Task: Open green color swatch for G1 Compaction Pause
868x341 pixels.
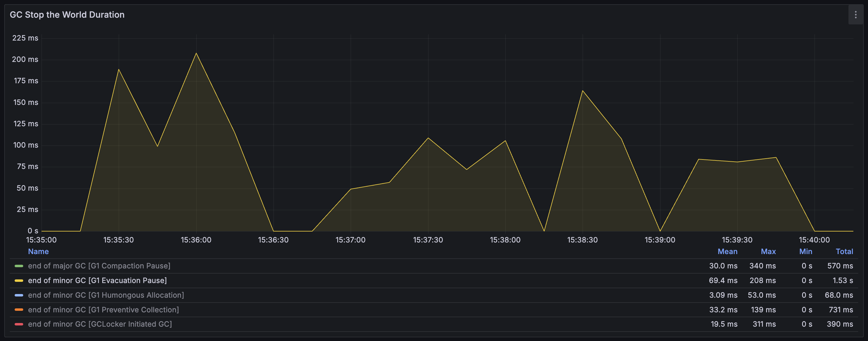Action: pyautogui.click(x=19, y=266)
